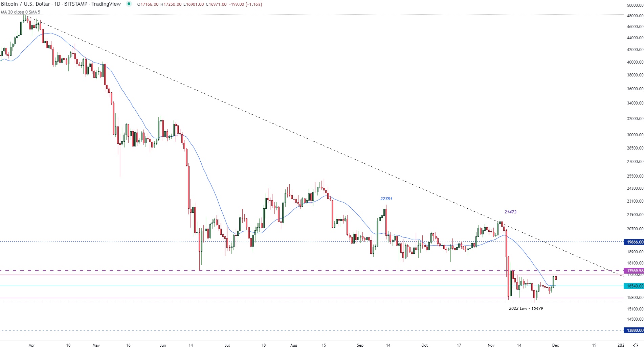The width and height of the screenshot is (644, 347).
Task: Select the MA 20 close indicator legend
Action: [20, 12]
